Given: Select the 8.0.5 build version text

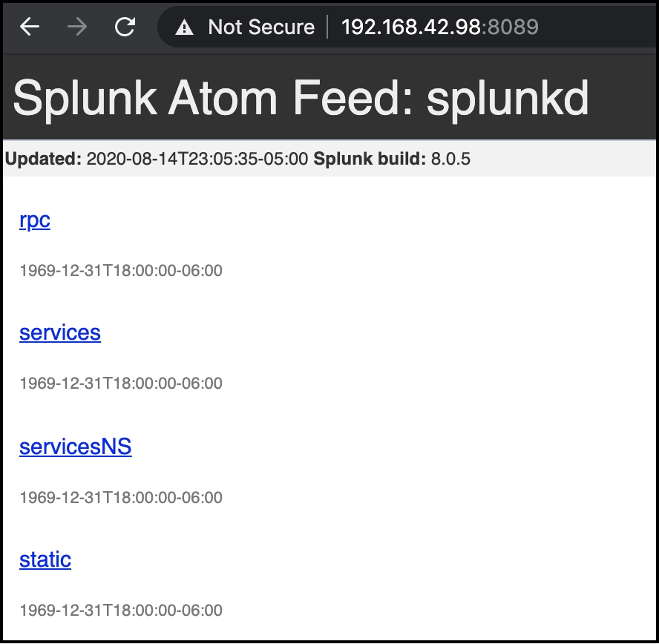Looking at the screenshot, I should pos(450,159).
